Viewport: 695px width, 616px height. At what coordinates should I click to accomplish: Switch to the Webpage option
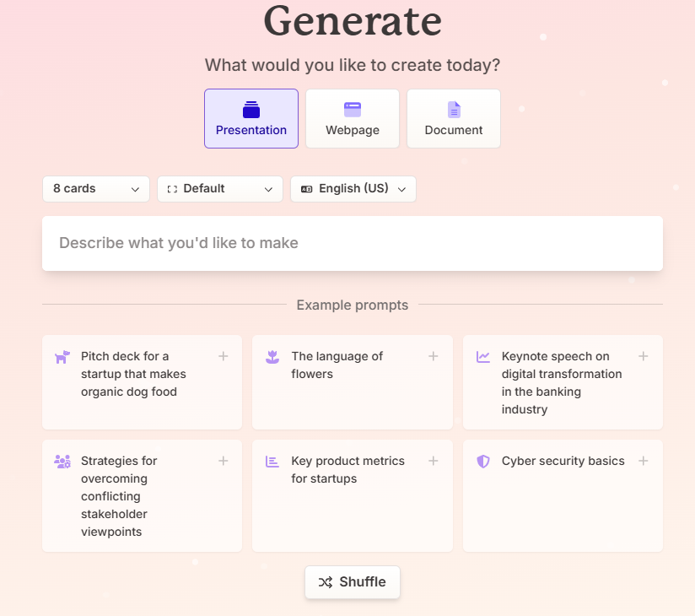pos(353,118)
